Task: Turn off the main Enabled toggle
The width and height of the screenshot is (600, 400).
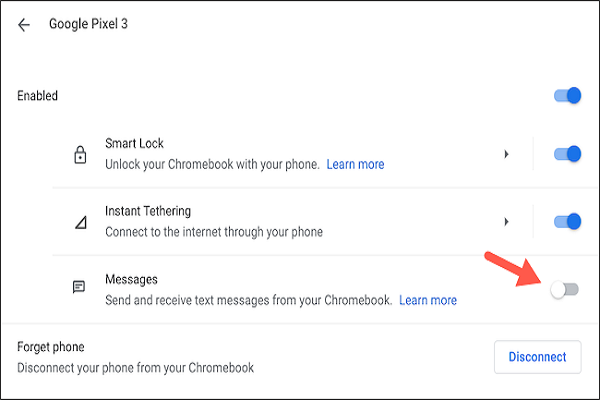Action: [x=567, y=95]
